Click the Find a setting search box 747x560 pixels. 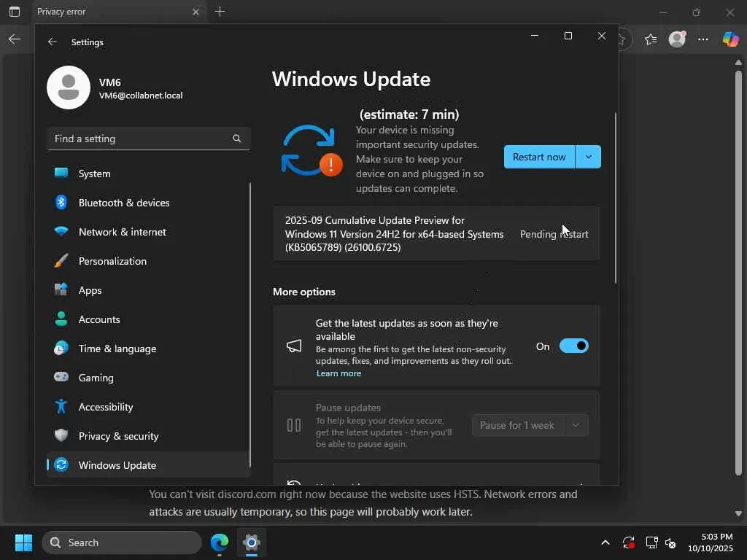tap(149, 139)
